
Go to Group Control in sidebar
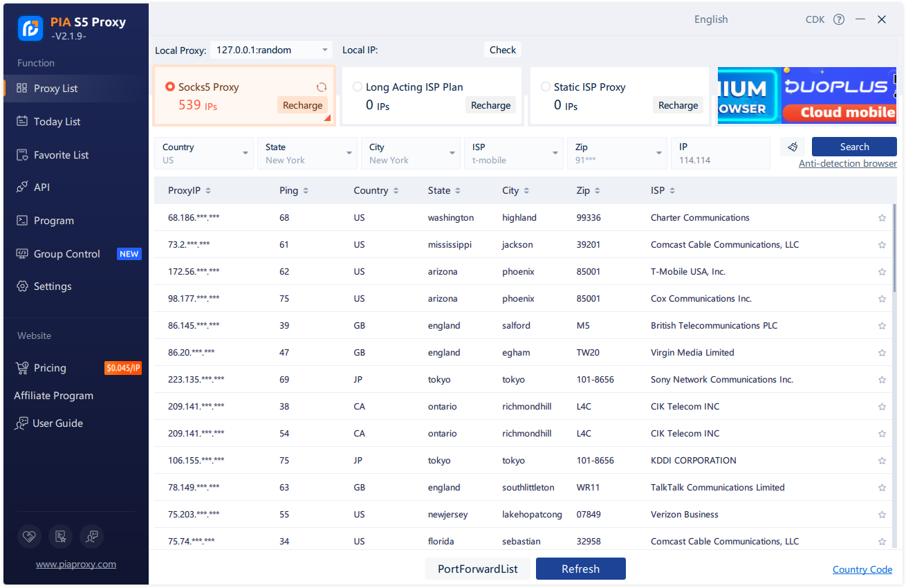[66, 254]
